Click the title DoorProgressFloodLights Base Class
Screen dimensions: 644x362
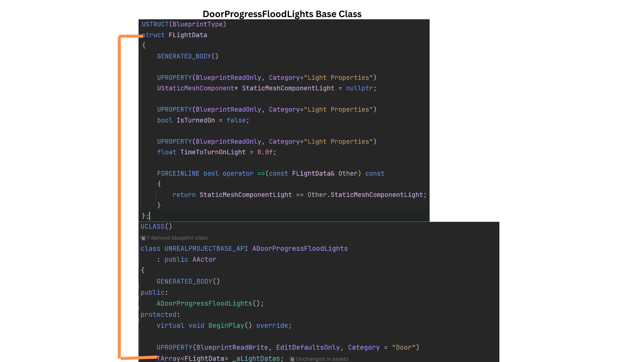(282, 14)
